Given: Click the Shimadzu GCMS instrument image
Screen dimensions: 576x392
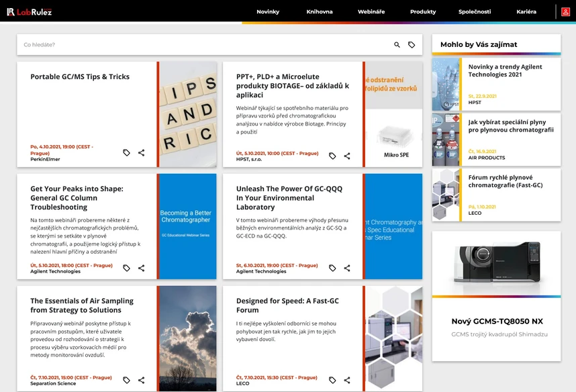Looking at the screenshot, I should pyautogui.click(x=497, y=262).
